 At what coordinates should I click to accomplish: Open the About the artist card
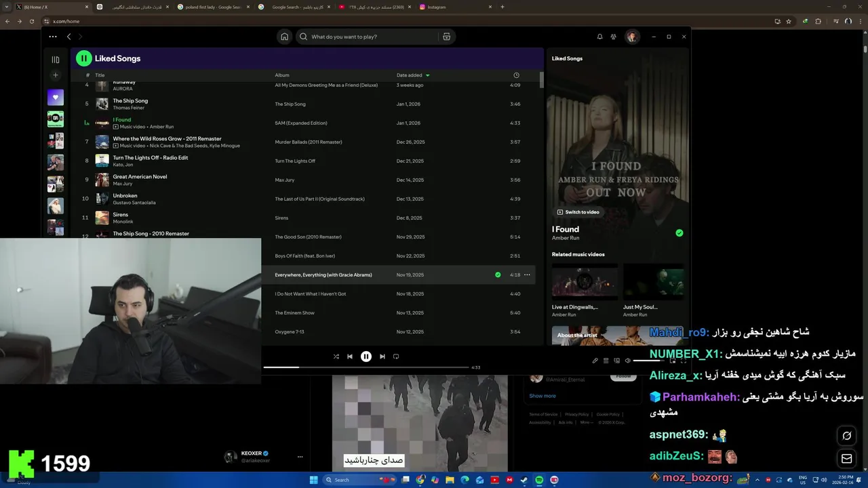click(617, 335)
